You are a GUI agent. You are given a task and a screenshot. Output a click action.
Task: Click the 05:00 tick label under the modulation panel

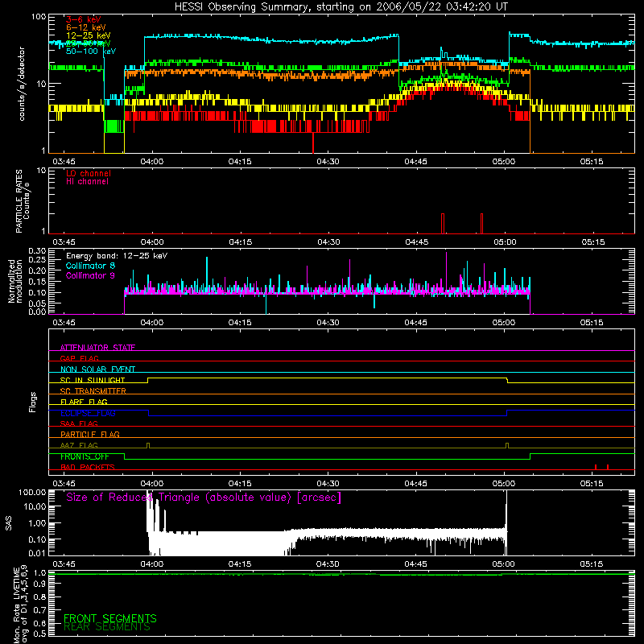[x=504, y=323]
